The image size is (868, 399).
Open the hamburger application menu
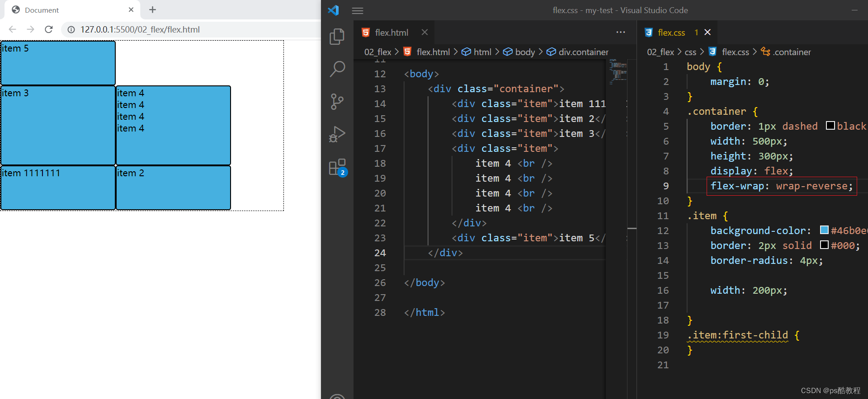[358, 10]
